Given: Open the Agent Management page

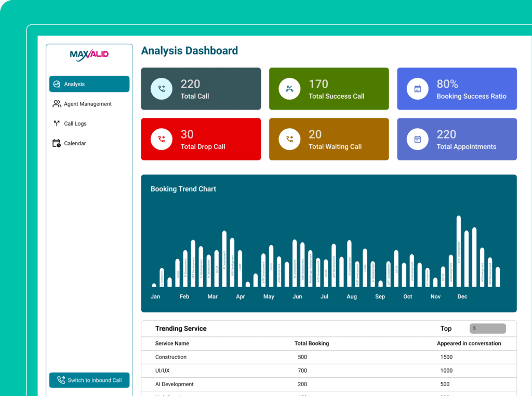Looking at the screenshot, I should click(x=87, y=104).
